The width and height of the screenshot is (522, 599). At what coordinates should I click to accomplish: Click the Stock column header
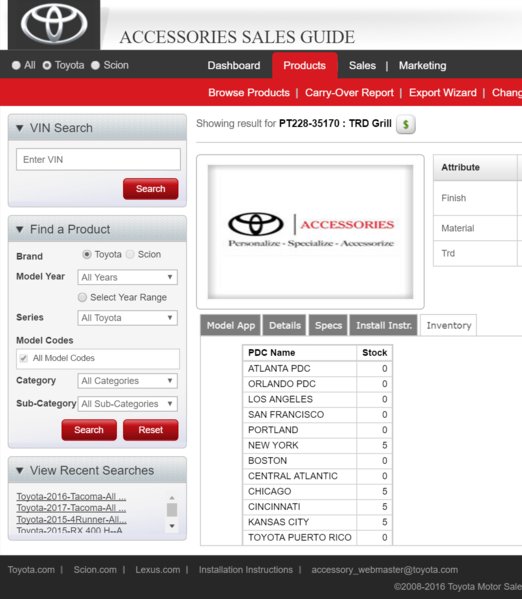coord(374,353)
